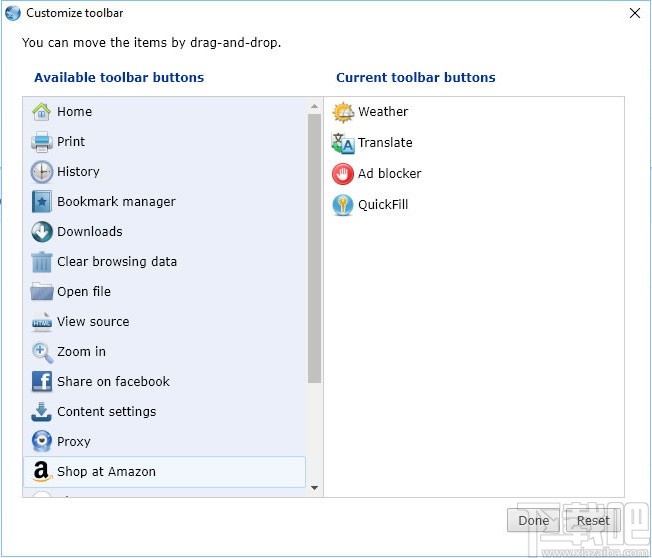652x558 pixels.
Task: Click the available buttons list scrollbar thumb
Action: click(314, 248)
